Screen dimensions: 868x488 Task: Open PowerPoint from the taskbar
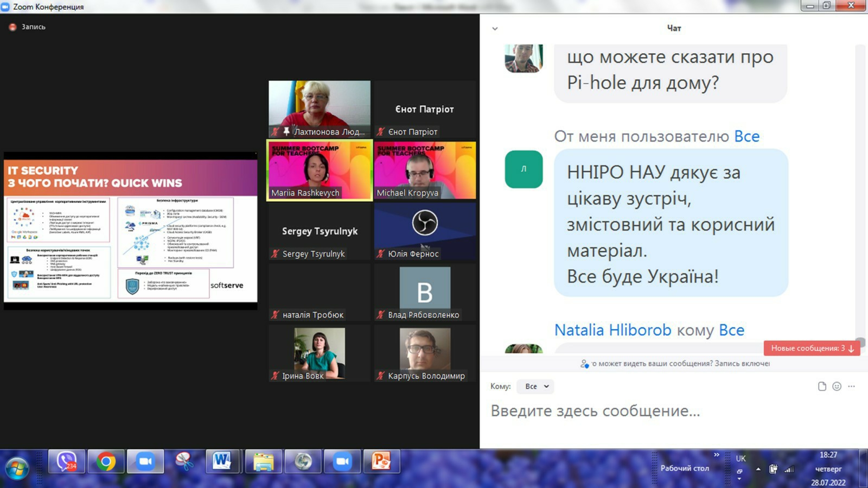coord(381,462)
